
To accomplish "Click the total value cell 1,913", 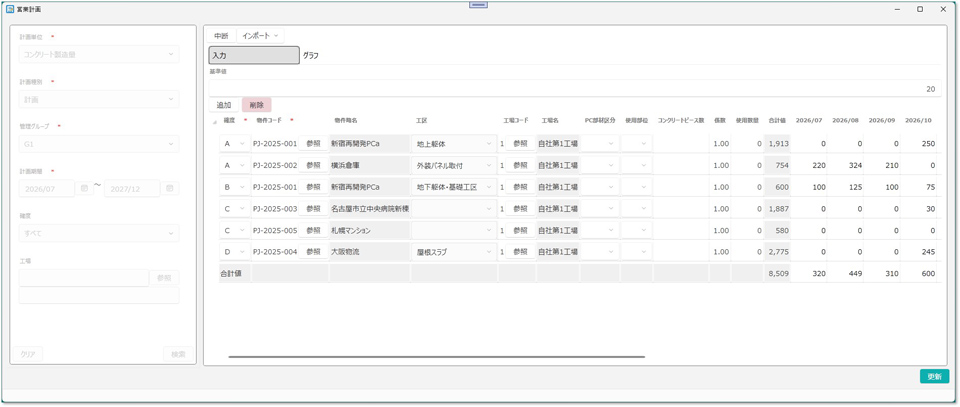I will click(778, 144).
